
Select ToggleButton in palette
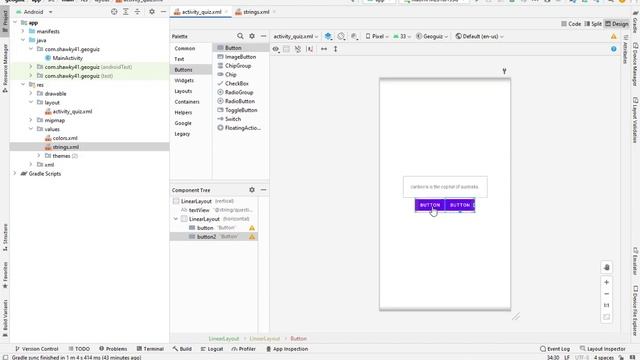(x=241, y=110)
